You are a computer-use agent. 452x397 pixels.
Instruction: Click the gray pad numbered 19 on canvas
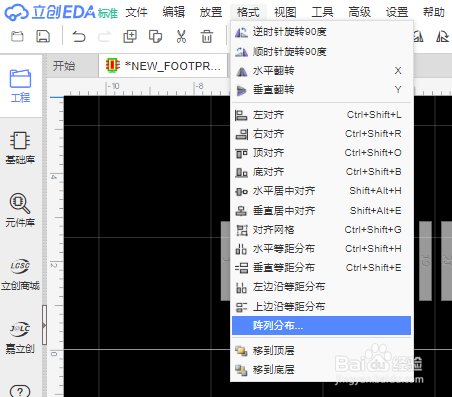pos(425,261)
